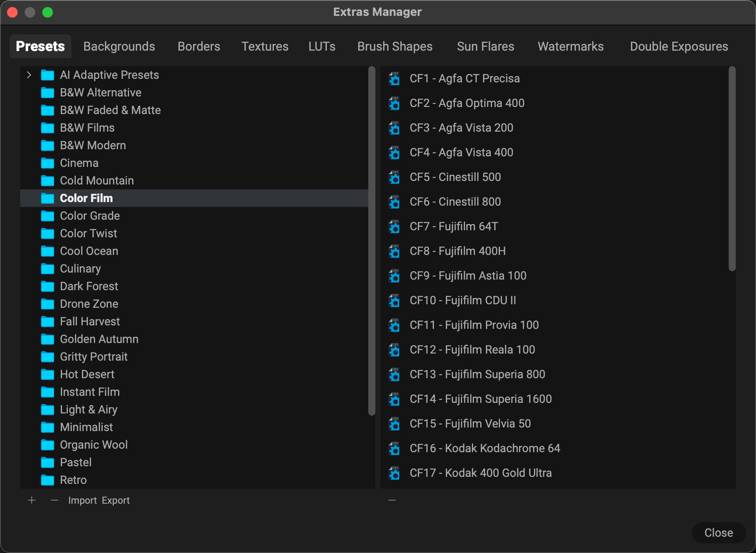This screenshot has height=553, width=756.
Task: Click the preset icon beside CF5 - Cinestill 500
Action: [x=394, y=177]
